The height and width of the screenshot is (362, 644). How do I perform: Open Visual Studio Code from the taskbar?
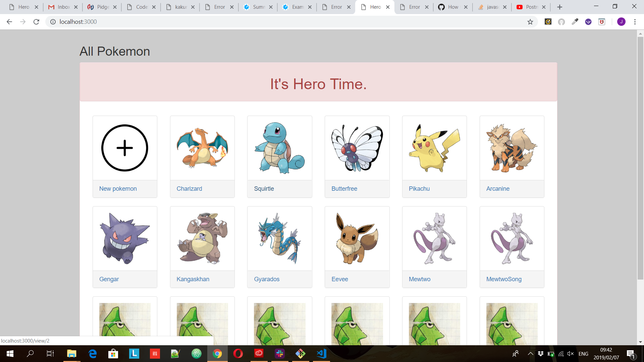(x=321, y=354)
